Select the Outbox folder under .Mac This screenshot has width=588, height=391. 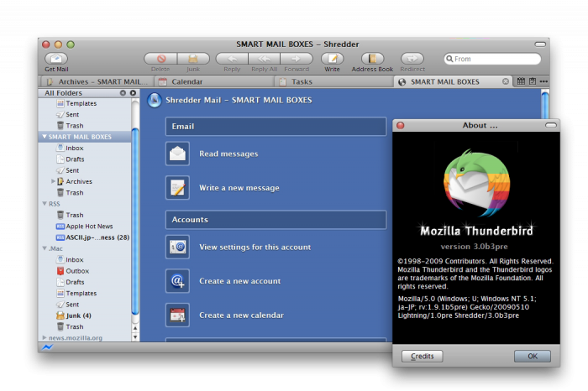(77, 271)
